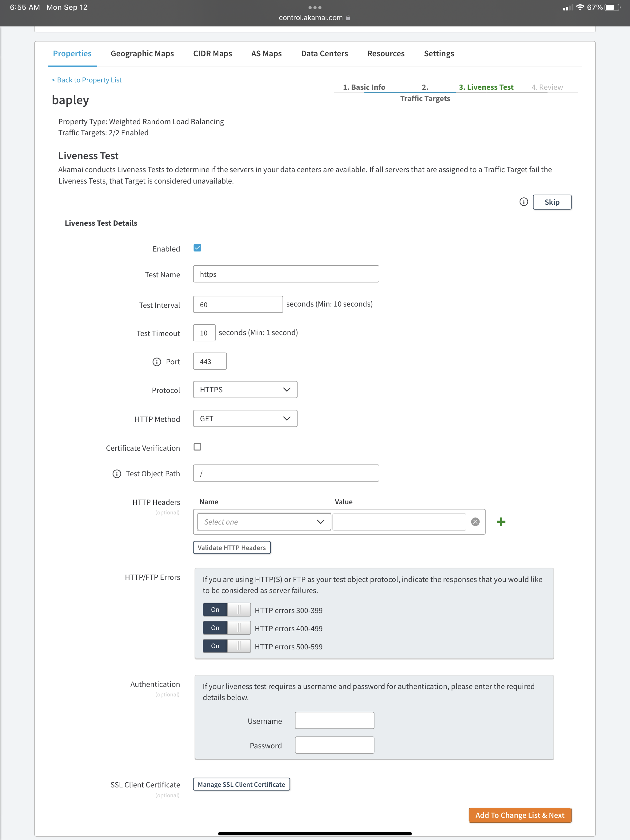Enable Certificate Verification
Image resolution: width=630 pixels, height=840 pixels.
click(x=197, y=447)
